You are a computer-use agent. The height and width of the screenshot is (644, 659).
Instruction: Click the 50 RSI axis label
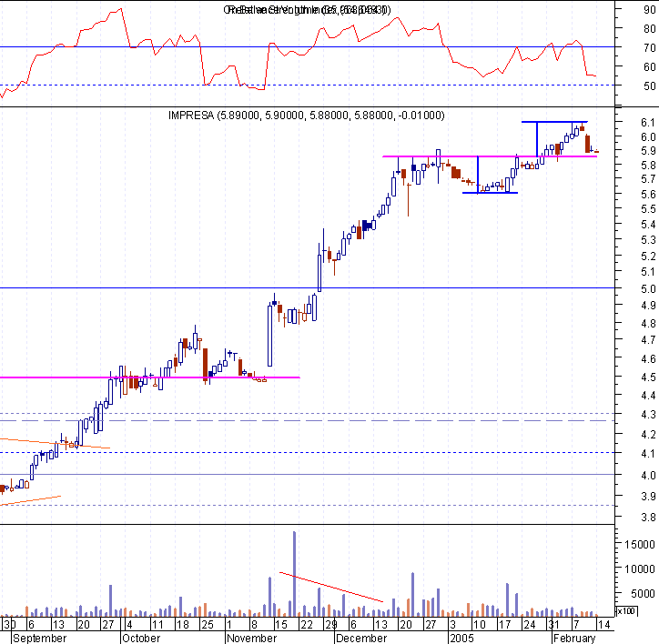(x=649, y=86)
